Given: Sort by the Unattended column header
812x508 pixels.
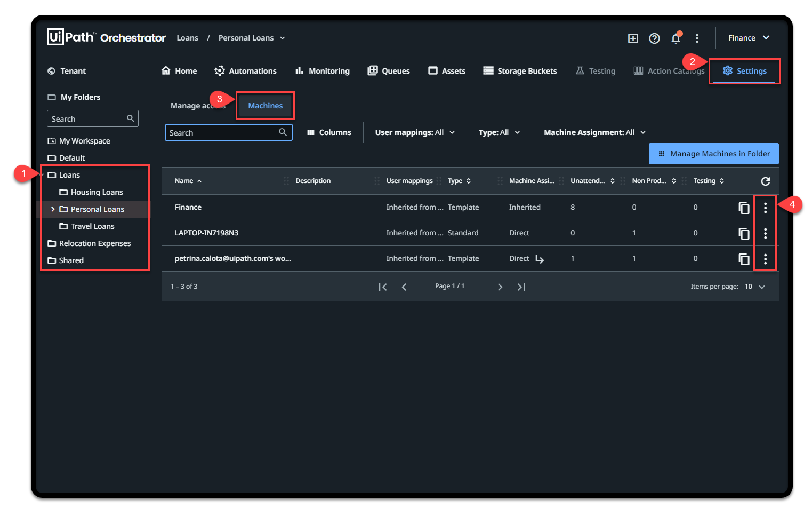Looking at the screenshot, I should (592, 181).
